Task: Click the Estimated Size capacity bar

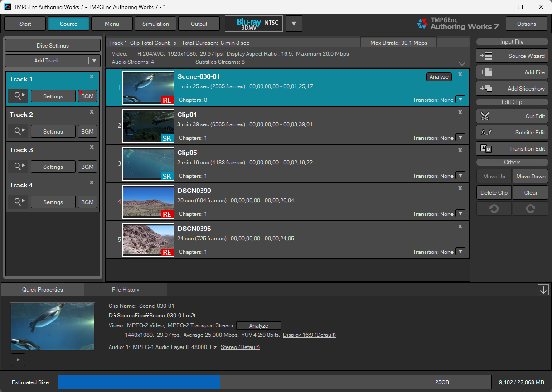Action: 275,382
